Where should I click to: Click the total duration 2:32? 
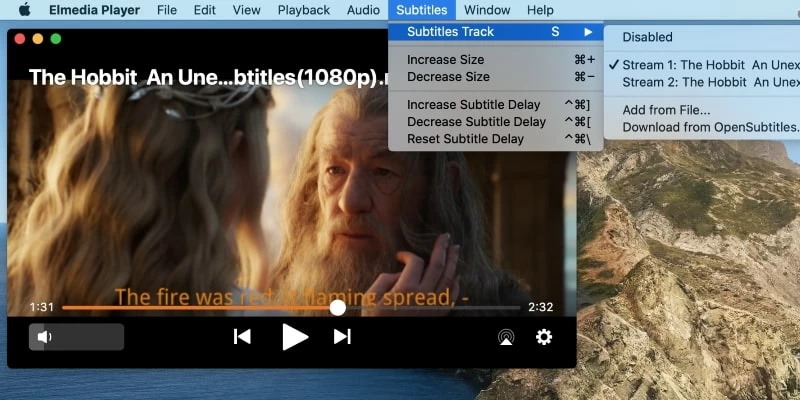pos(540,308)
